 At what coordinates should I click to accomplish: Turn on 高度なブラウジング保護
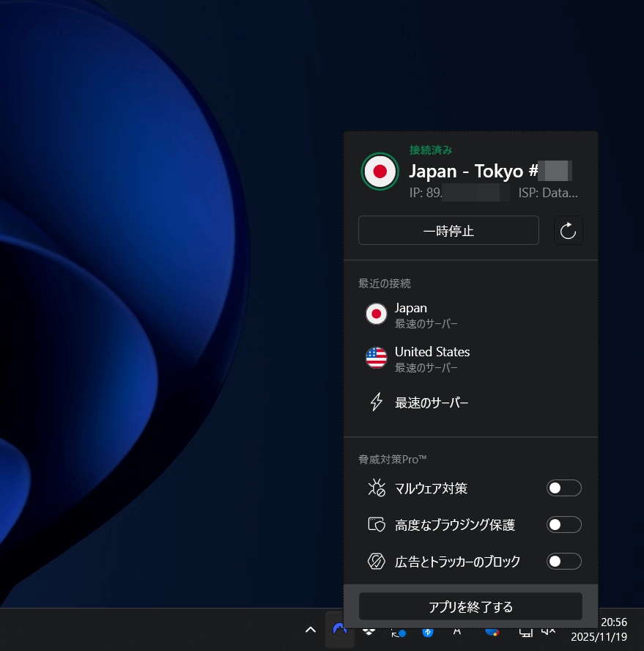563,524
